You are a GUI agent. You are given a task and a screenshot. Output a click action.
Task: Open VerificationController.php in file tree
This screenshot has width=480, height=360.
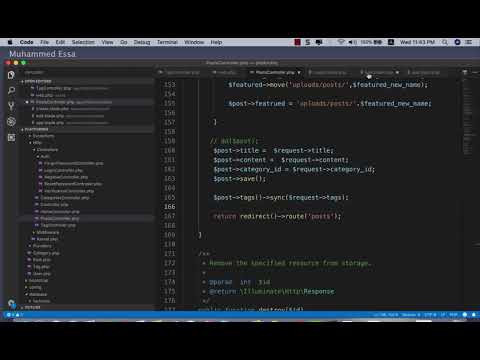tap(66, 191)
